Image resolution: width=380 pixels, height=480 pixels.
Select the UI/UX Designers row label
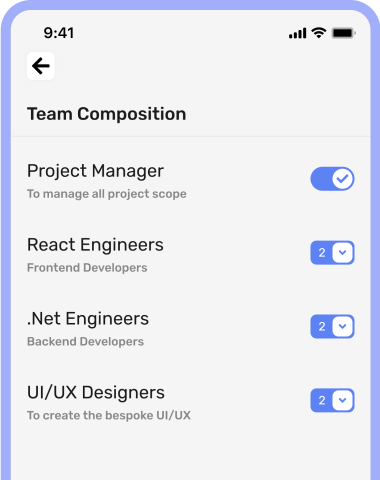96,392
